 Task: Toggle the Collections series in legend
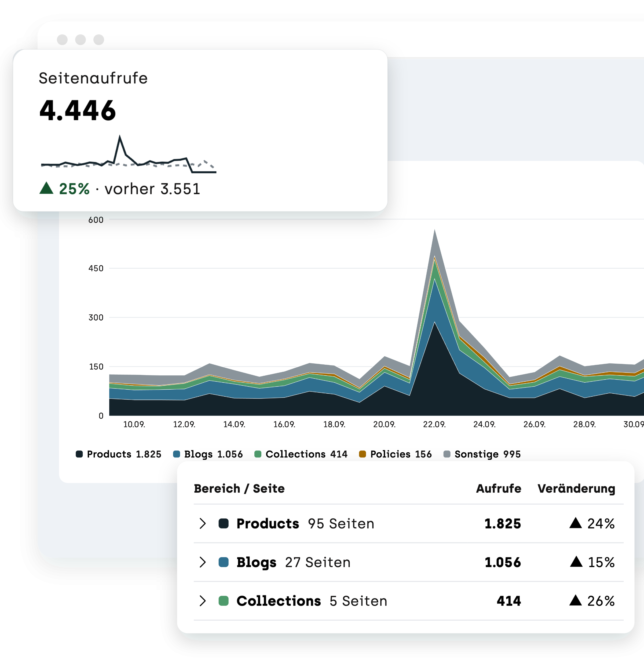(301, 454)
